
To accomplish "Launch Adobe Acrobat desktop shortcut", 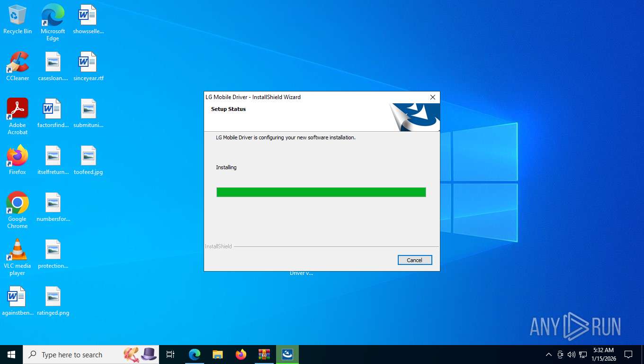I will (18, 117).
